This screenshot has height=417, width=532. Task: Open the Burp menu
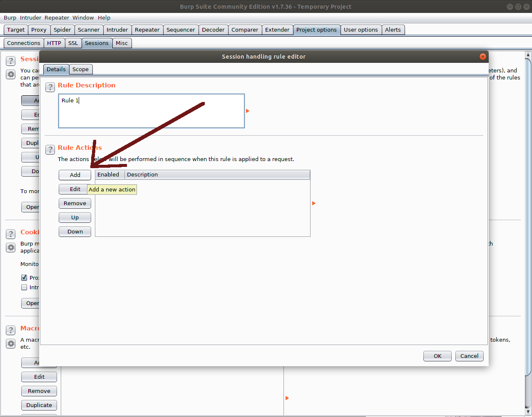click(10, 18)
